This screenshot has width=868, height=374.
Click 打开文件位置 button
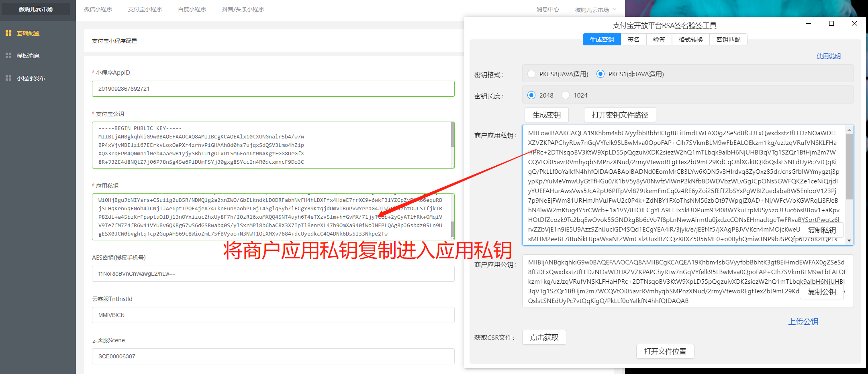[665, 351]
